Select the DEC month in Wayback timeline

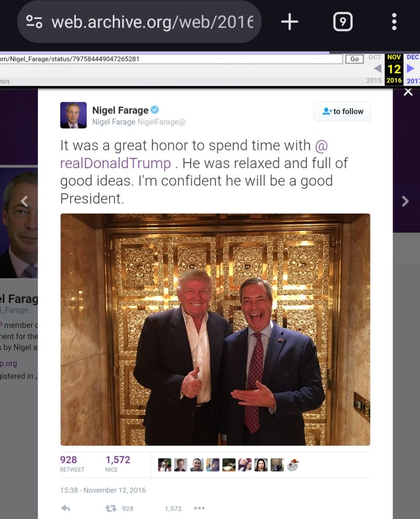pyautogui.click(x=413, y=57)
